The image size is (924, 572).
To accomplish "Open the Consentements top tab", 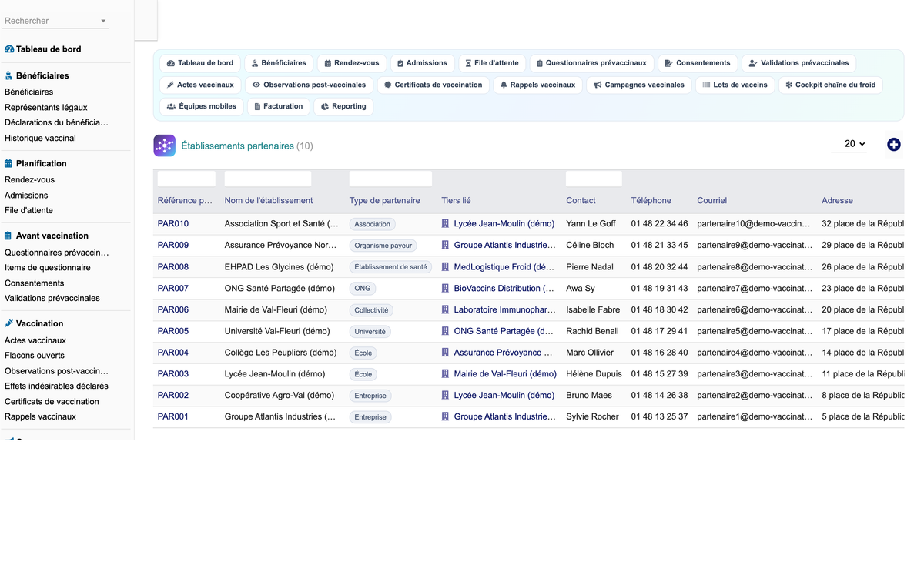I will click(x=698, y=63).
